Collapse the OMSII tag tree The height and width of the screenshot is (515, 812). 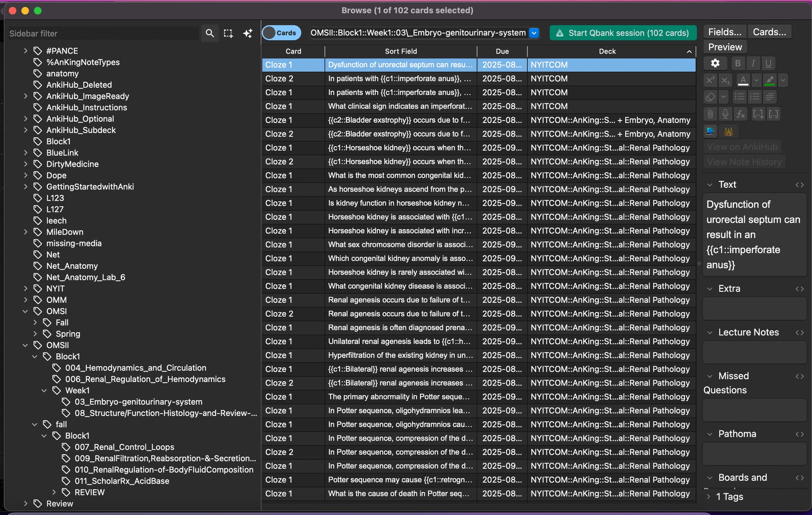click(25, 345)
